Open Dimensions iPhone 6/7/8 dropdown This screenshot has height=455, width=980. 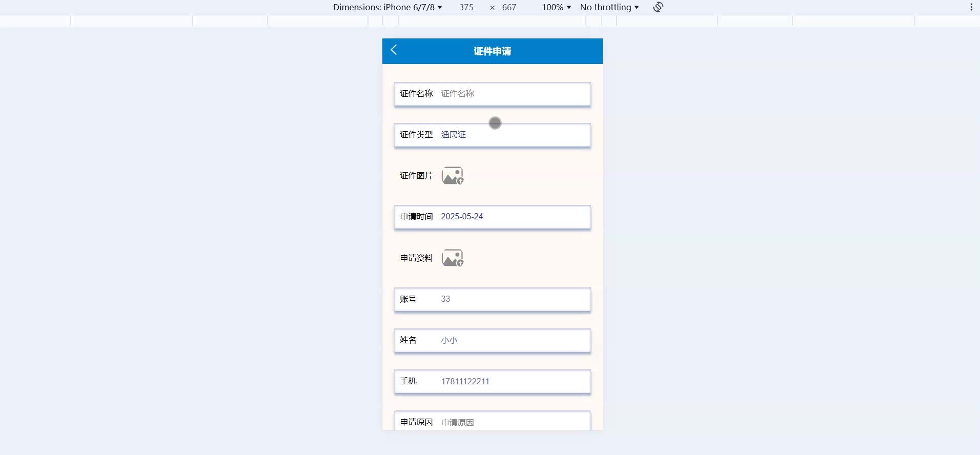387,7
